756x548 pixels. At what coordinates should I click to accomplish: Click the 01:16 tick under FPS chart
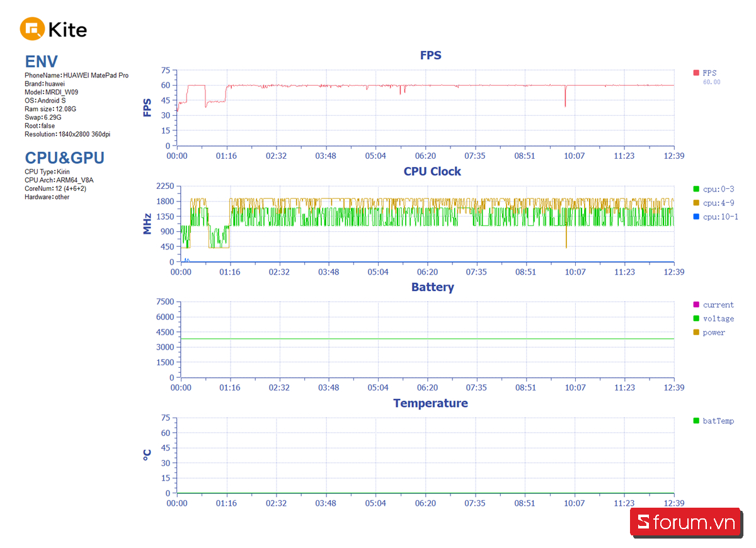(226, 156)
